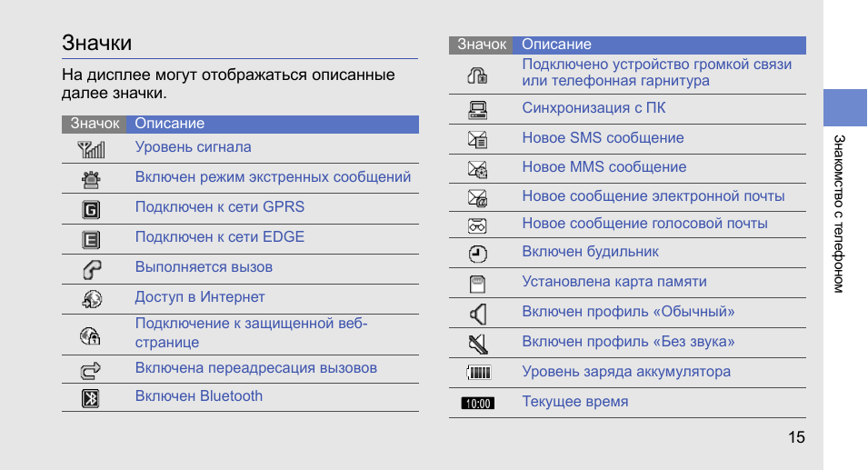Click the new SMS message envelope icon
The image size is (868, 470).
click(477, 139)
